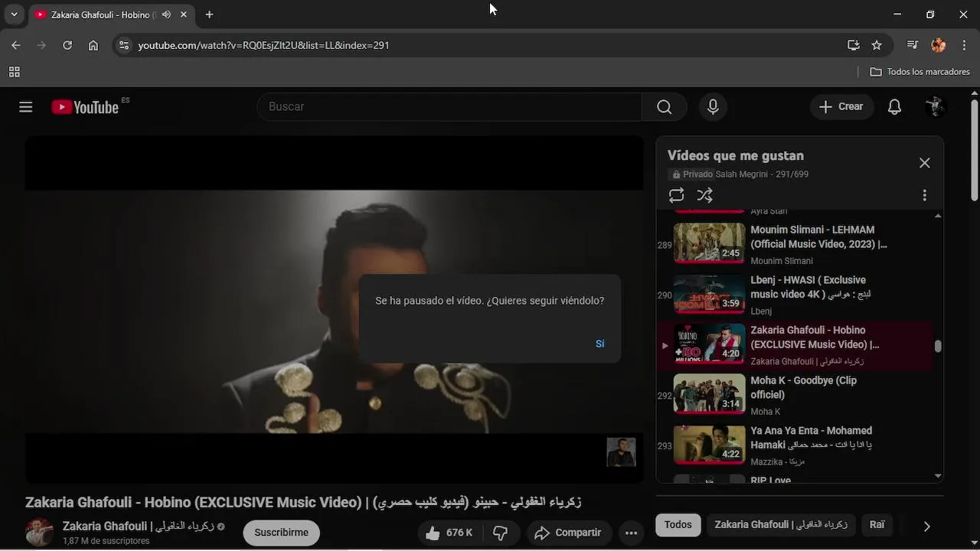Click the Crear button
The image size is (980, 551).
841,107
